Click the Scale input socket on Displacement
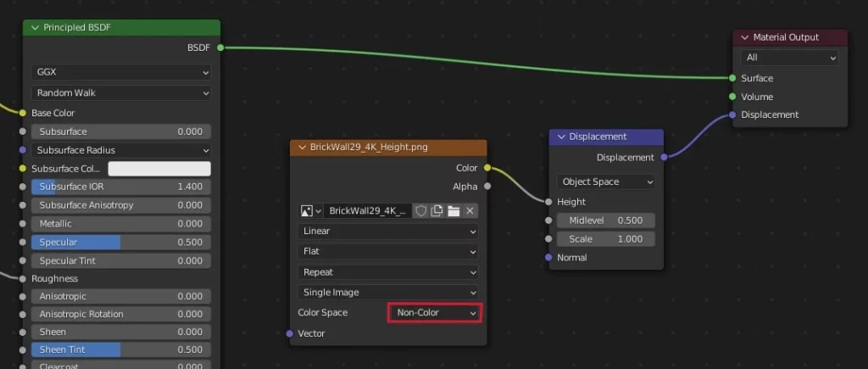The height and width of the screenshot is (369, 868). 548,239
